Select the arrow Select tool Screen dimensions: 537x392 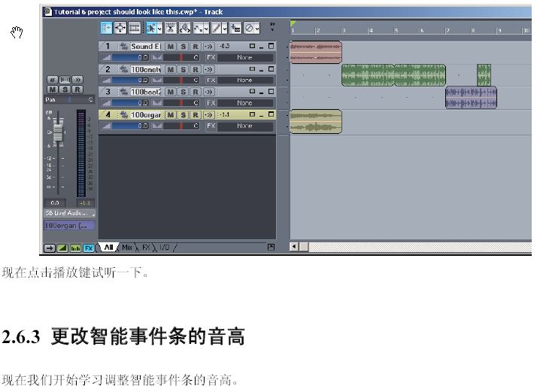coord(151,28)
